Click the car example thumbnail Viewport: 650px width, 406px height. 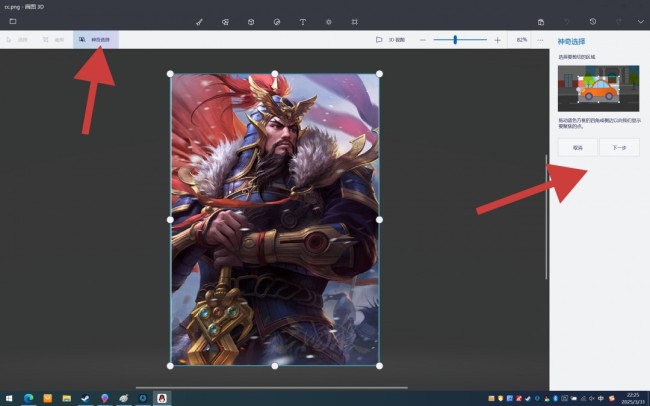pos(598,88)
